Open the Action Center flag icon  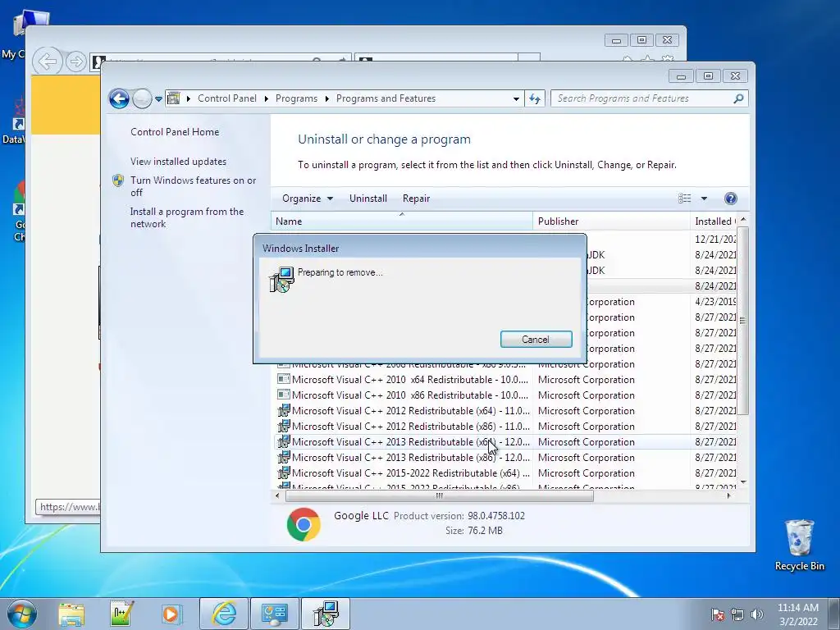click(x=717, y=614)
